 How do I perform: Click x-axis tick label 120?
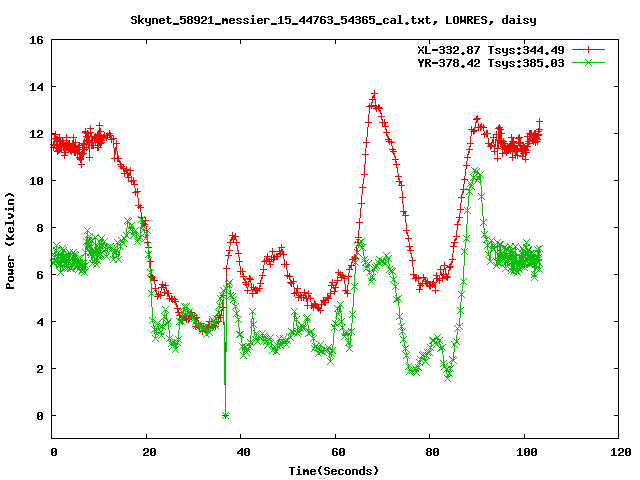tap(621, 452)
